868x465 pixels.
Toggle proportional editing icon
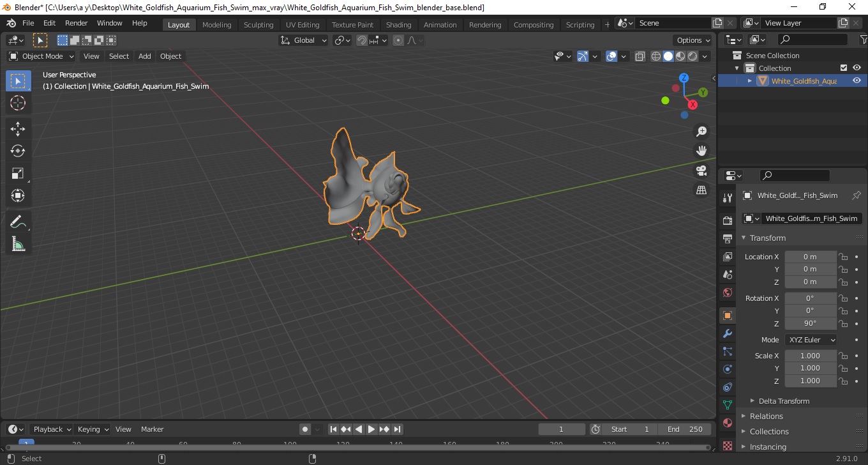(x=398, y=40)
